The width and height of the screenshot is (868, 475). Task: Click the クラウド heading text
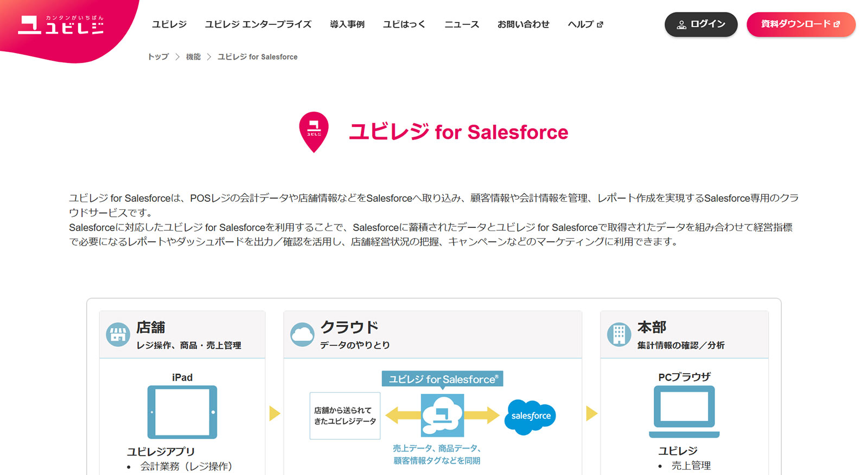[349, 327]
